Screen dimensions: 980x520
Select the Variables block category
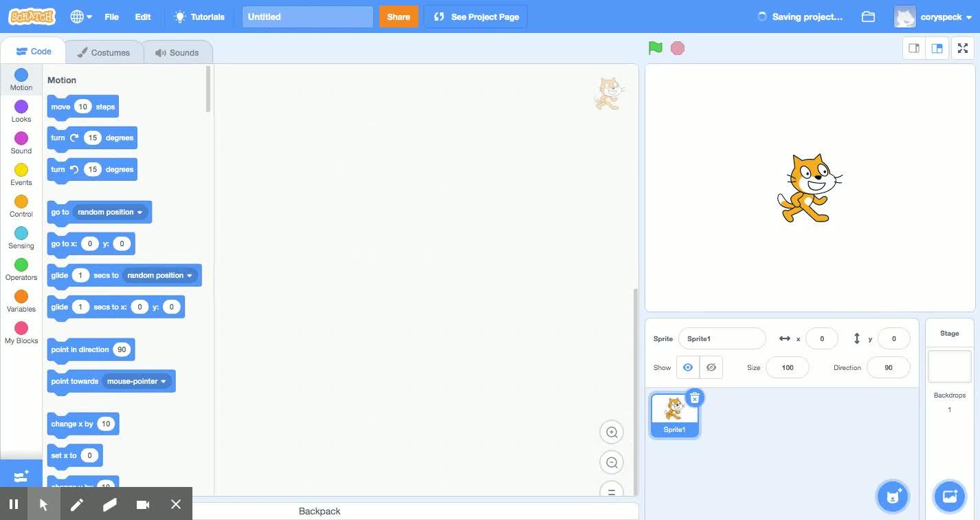21,301
